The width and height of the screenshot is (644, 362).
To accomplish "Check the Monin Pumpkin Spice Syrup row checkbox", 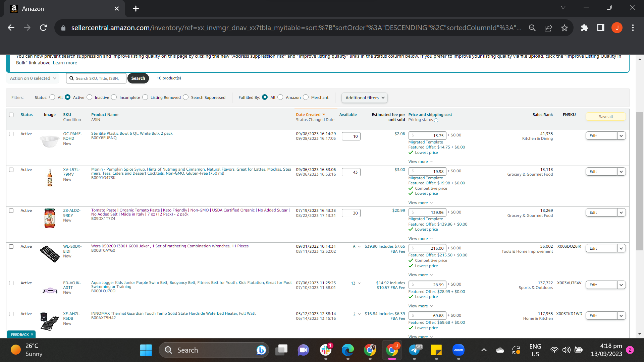I will pos(11,170).
